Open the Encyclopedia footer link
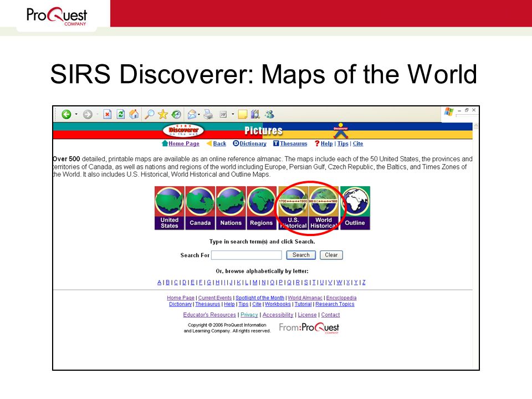The width and height of the screenshot is (532, 399). (x=341, y=298)
